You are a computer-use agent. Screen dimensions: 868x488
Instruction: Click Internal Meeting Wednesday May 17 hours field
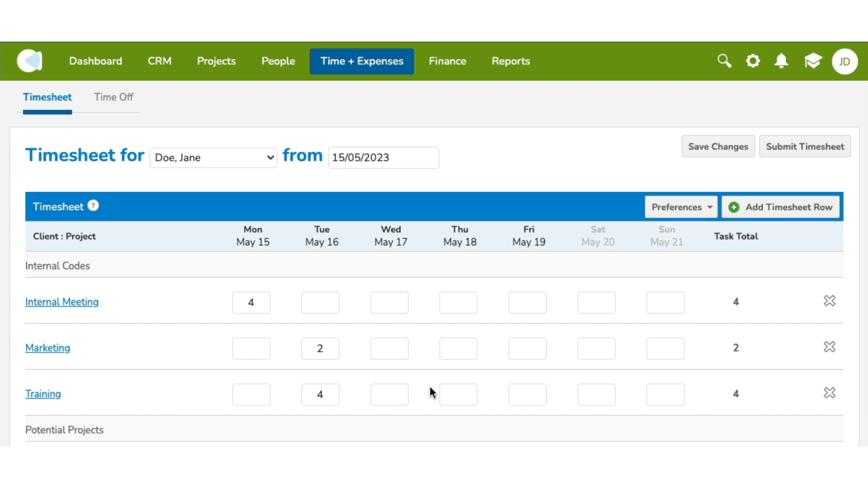pyautogui.click(x=389, y=302)
